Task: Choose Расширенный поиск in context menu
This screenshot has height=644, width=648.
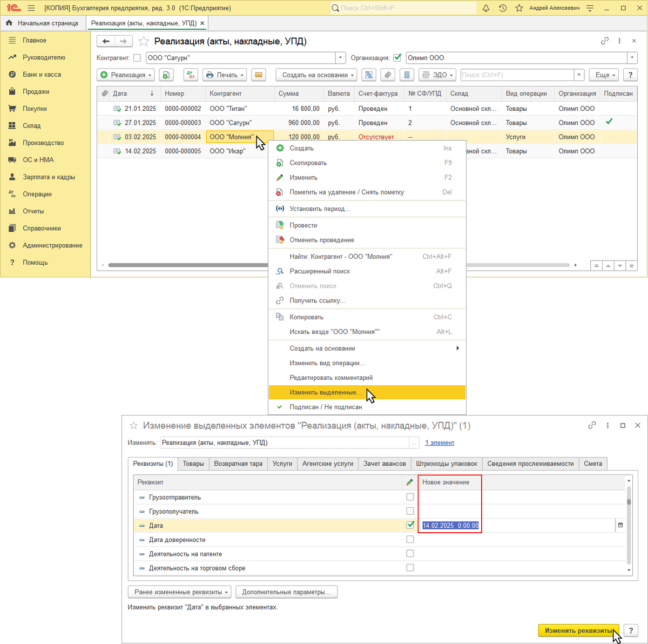Action: pyautogui.click(x=367, y=271)
